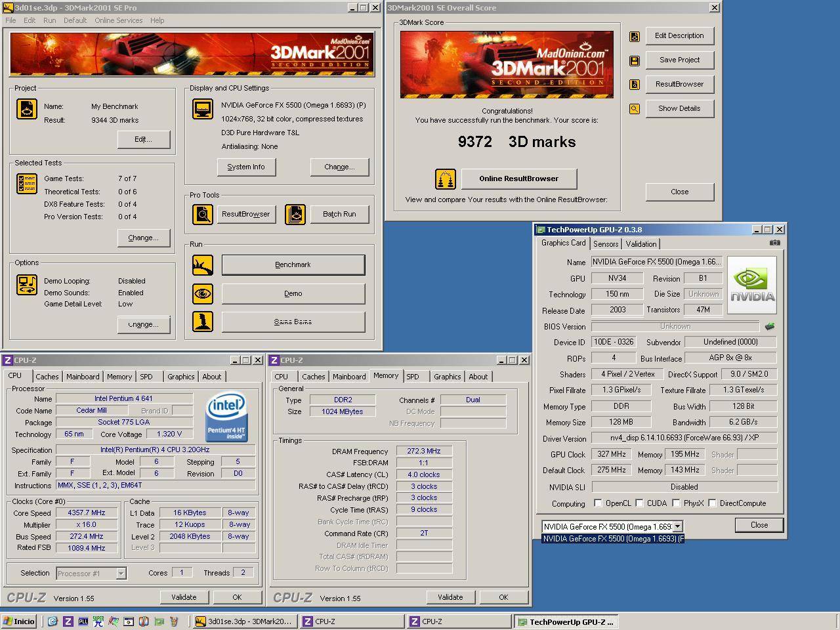840x630 pixels.
Task: Click the Online ResultBrowser button
Action: 519,178
